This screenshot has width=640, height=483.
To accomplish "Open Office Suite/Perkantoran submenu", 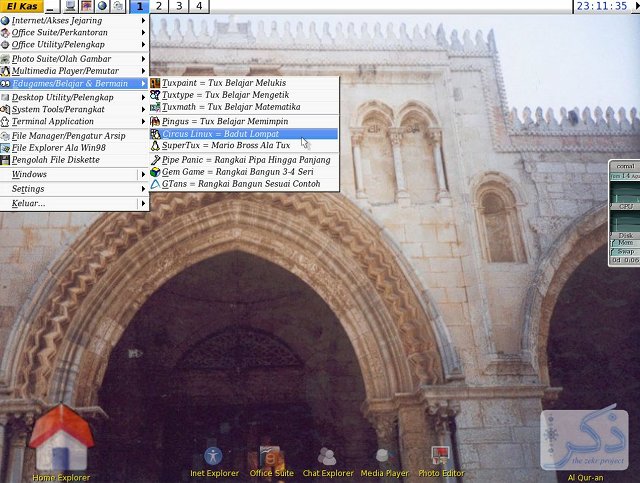I will (x=74, y=32).
